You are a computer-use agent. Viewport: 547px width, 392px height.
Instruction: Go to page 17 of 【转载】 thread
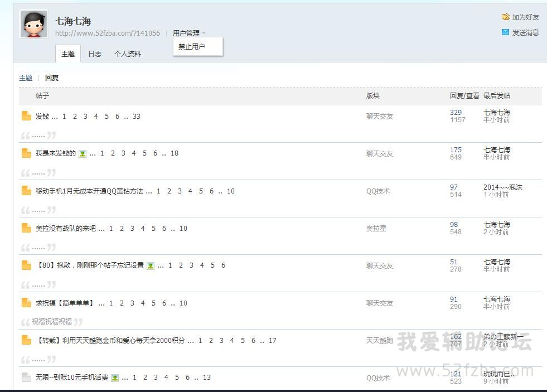point(273,340)
